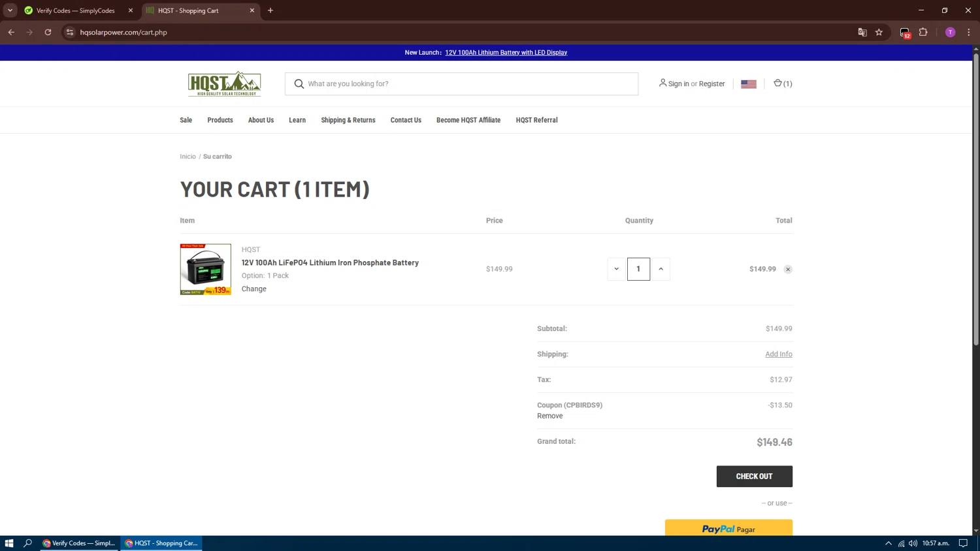Click the Tax value $12.97
Viewport: 980px width, 551px height.
coord(781,379)
